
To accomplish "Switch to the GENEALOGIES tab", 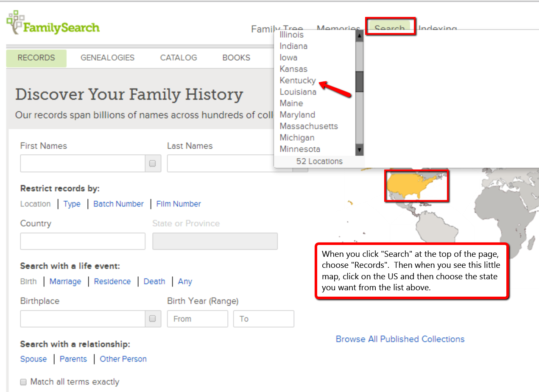I will coord(108,58).
